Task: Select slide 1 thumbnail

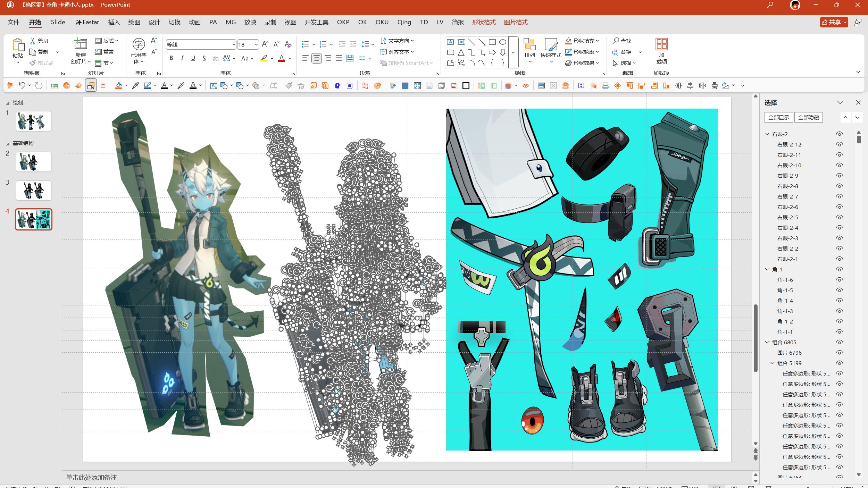Action: tap(33, 121)
